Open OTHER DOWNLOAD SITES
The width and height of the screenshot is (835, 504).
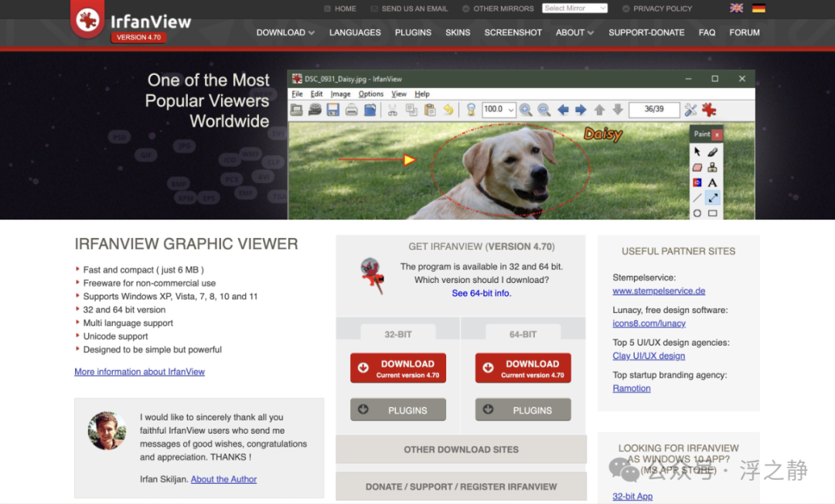tap(461, 450)
